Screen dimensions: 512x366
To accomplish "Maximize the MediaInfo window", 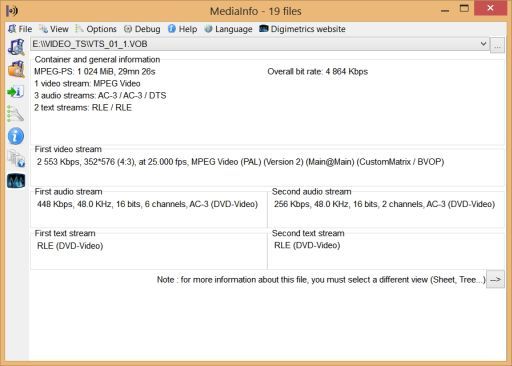I will tap(464, 9).
